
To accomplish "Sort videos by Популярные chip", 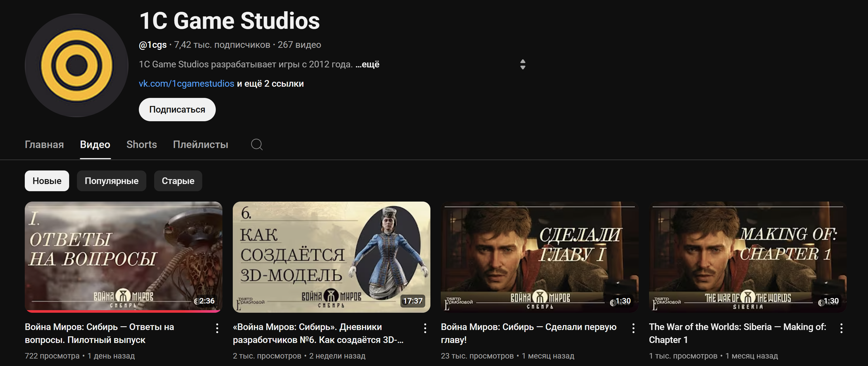I will coord(111,181).
